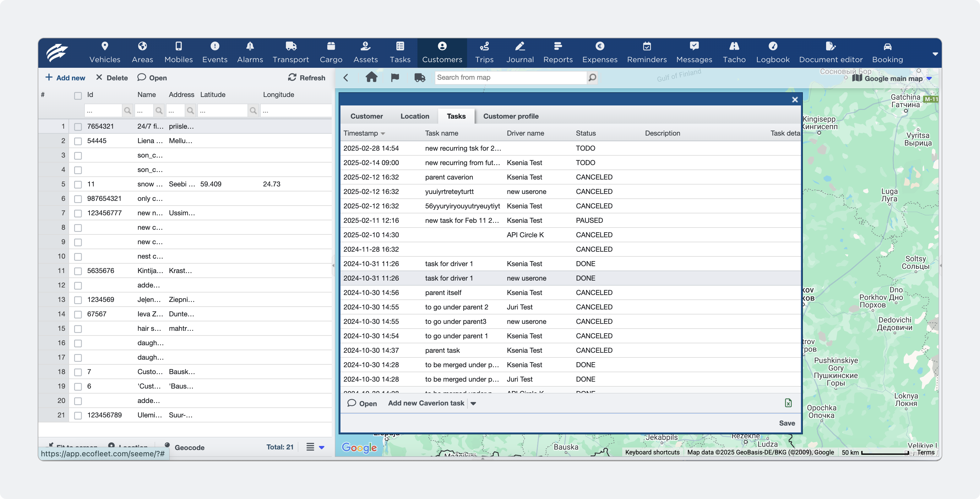Click the map home icon
The image size is (980, 499).
[371, 78]
